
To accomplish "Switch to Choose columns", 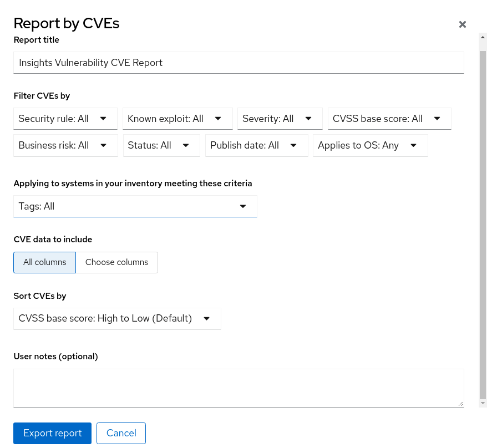I will [116, 262].
